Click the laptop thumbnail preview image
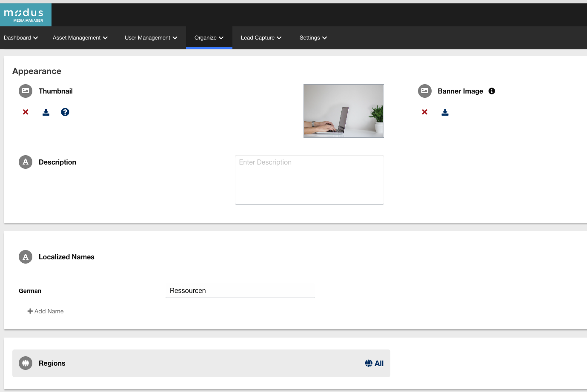The width and height of the screenshot is (587, 392). point(344,111)
